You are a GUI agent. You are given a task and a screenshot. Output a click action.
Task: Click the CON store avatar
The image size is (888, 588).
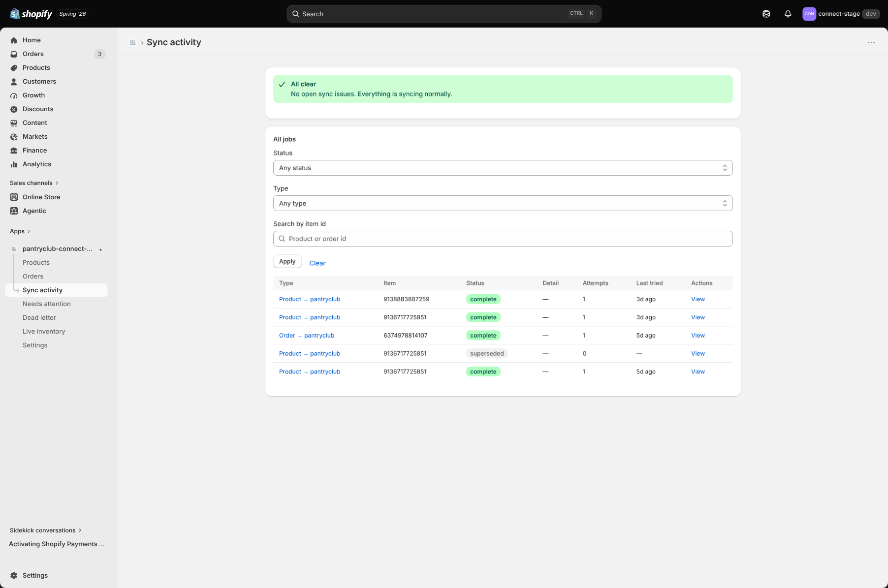(809, 14)
